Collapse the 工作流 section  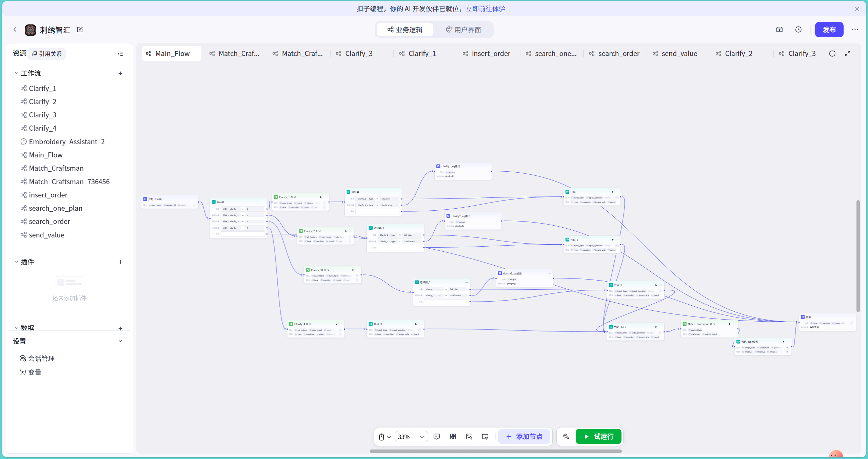coord(16,73)
